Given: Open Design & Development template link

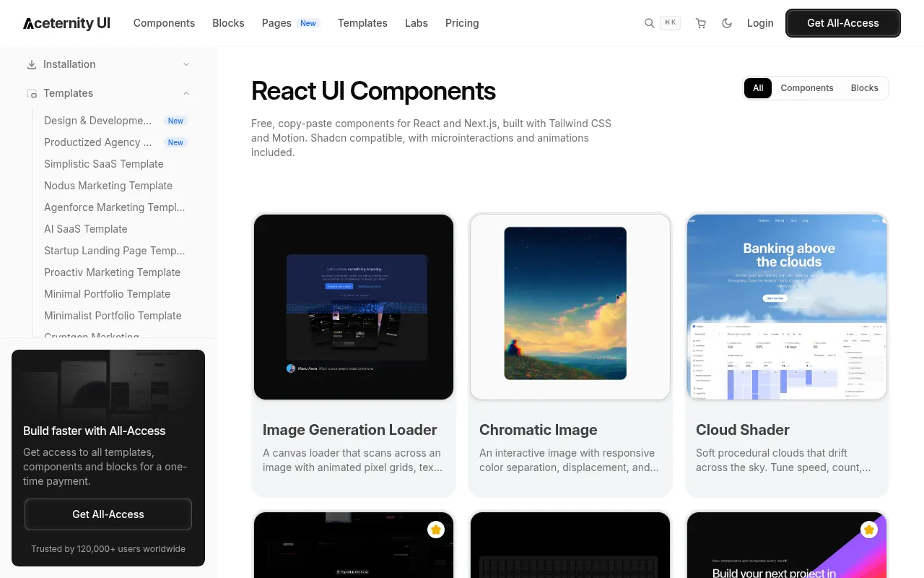Looking at the screenshot, I should tap(98, 121).
